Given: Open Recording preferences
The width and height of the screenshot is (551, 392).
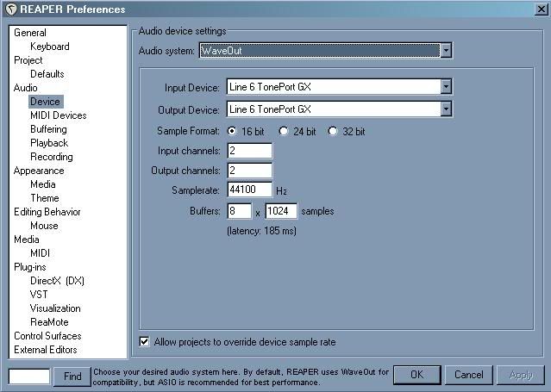Looking at the screenshot, I should click(52, 157).
